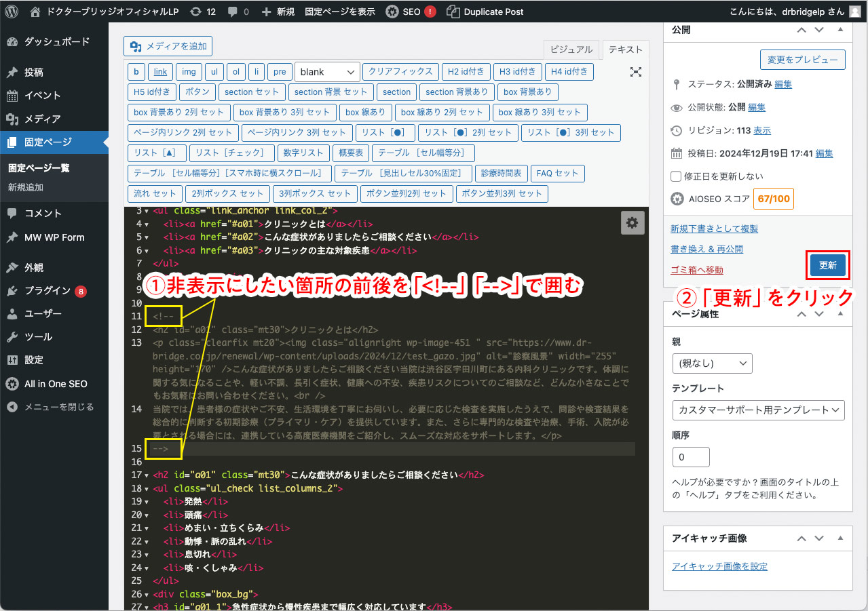The height and width of the screenshot is (611, 868).
Task: Collapse the 公開 panel toggle triangle
Action: click(840, 30)
